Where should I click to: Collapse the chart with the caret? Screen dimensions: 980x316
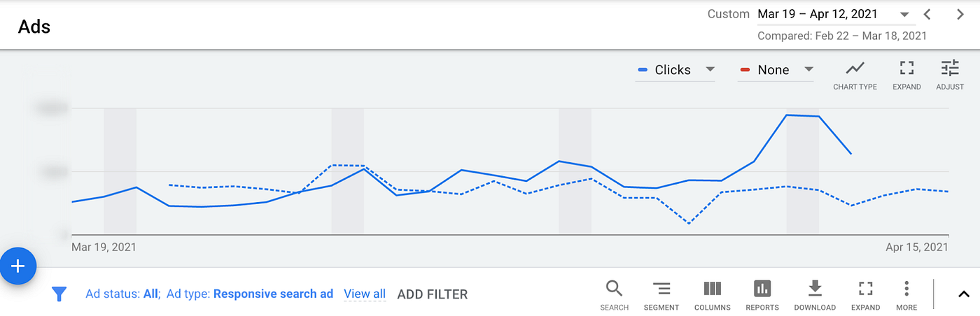tap(963, 294)
